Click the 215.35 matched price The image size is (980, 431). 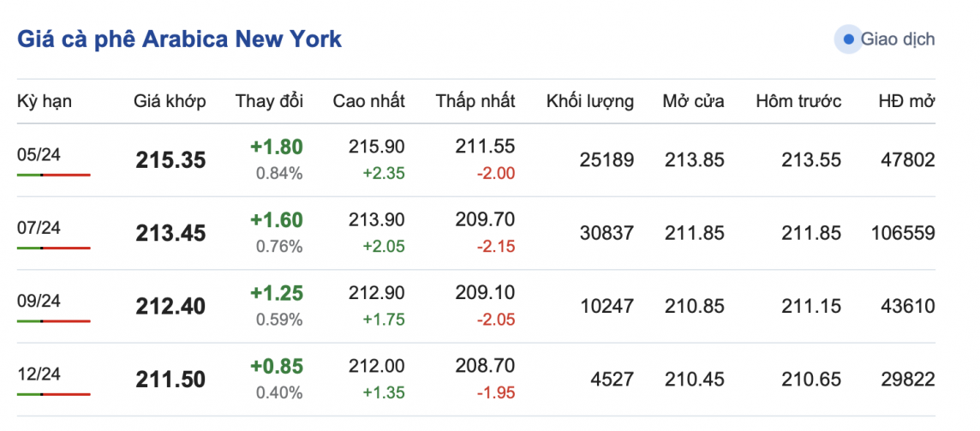pyautogui.click(x=170, y=160)
